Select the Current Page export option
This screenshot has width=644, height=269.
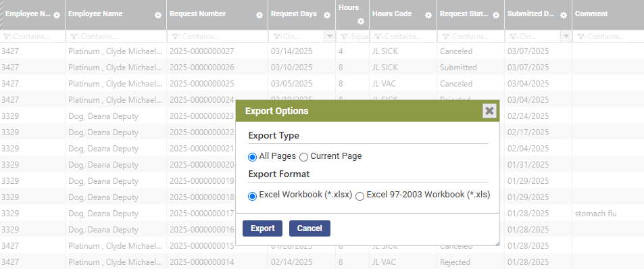[303, 157]
